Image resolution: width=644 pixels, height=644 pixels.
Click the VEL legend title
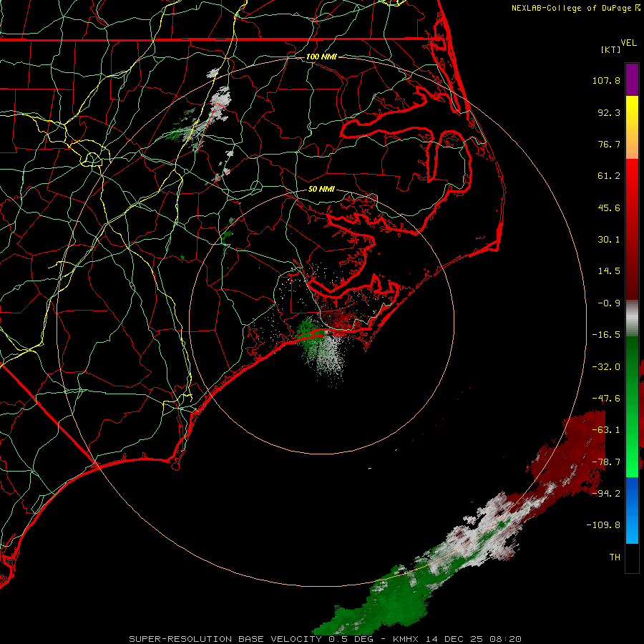pyautogui.click(x=628, y=43)
